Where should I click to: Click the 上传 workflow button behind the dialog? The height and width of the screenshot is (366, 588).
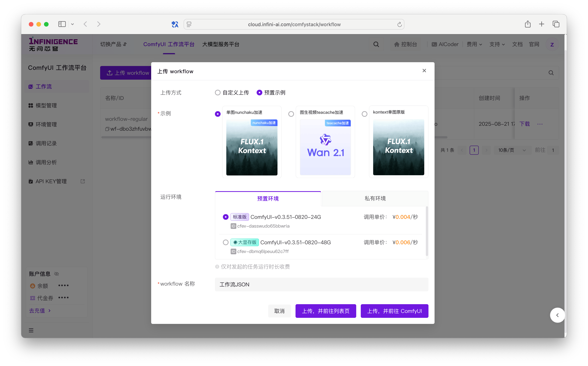click(126, 73)
